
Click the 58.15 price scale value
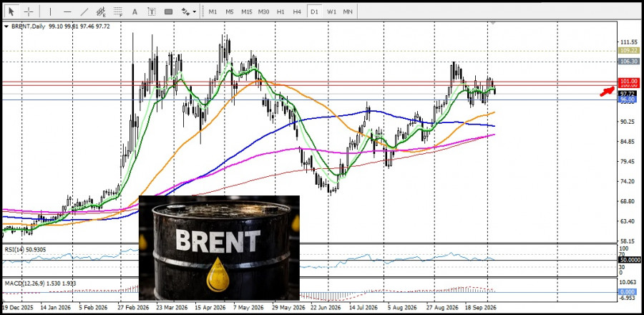[x=629, y=241]
